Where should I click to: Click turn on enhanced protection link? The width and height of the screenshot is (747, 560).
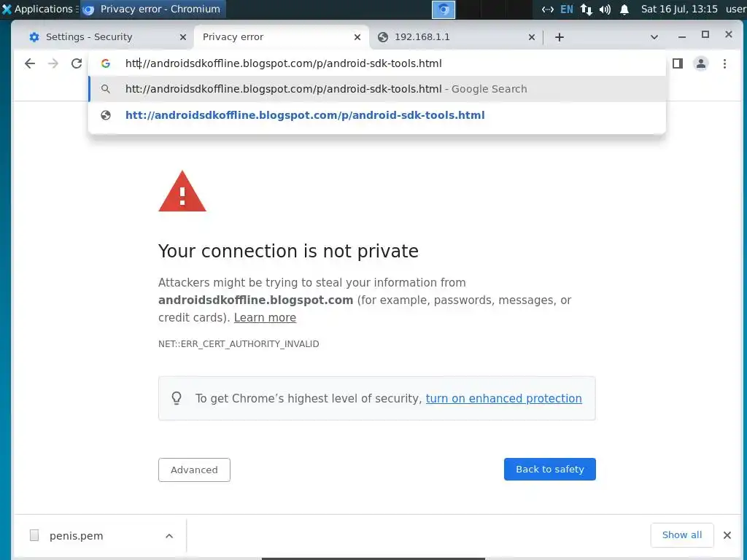pyautogui.click(x=503, y=398)
